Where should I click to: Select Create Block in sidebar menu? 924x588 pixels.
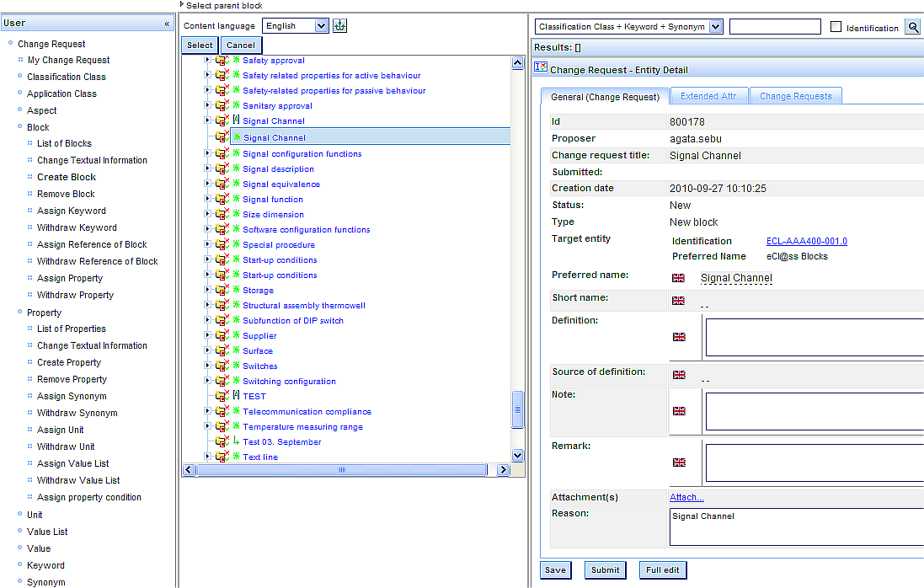coord(67,177)
